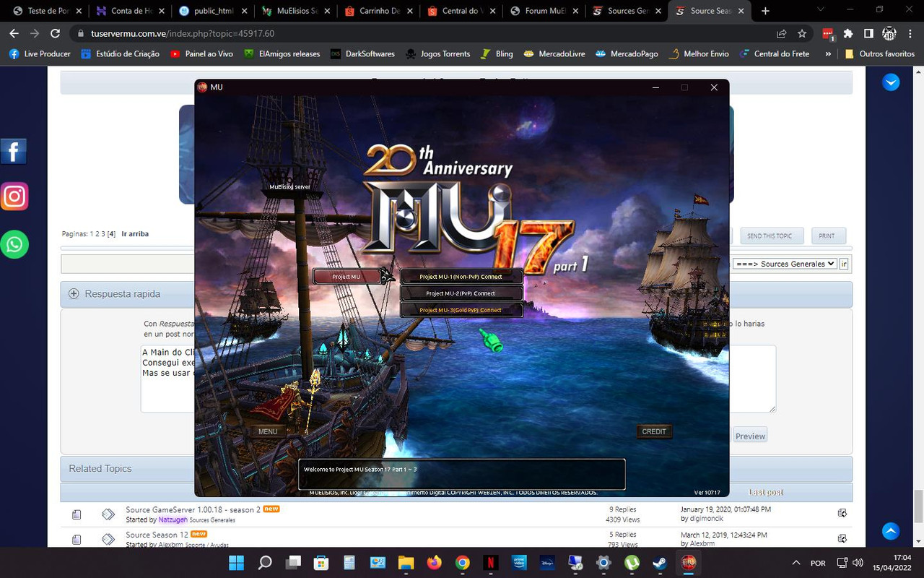Go to page 1 of the topic
The image size is (924, 578).
tap(92, 234)
